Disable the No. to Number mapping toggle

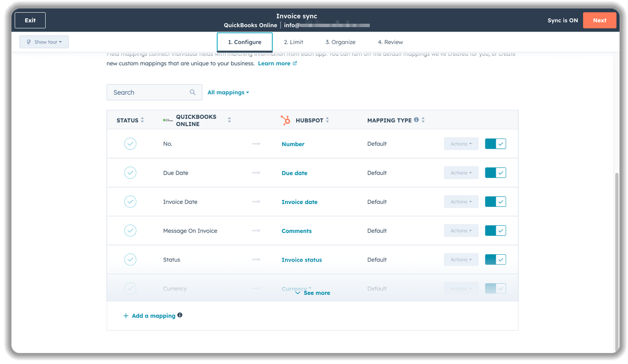click(x=495, y=144)
